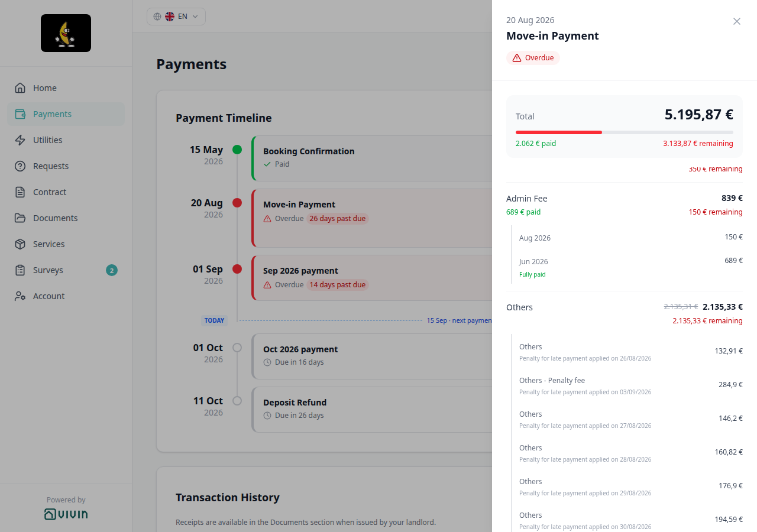Click the green 15 May timeline dot
Screen dimensions: 757x532
(x=237, y=150)
